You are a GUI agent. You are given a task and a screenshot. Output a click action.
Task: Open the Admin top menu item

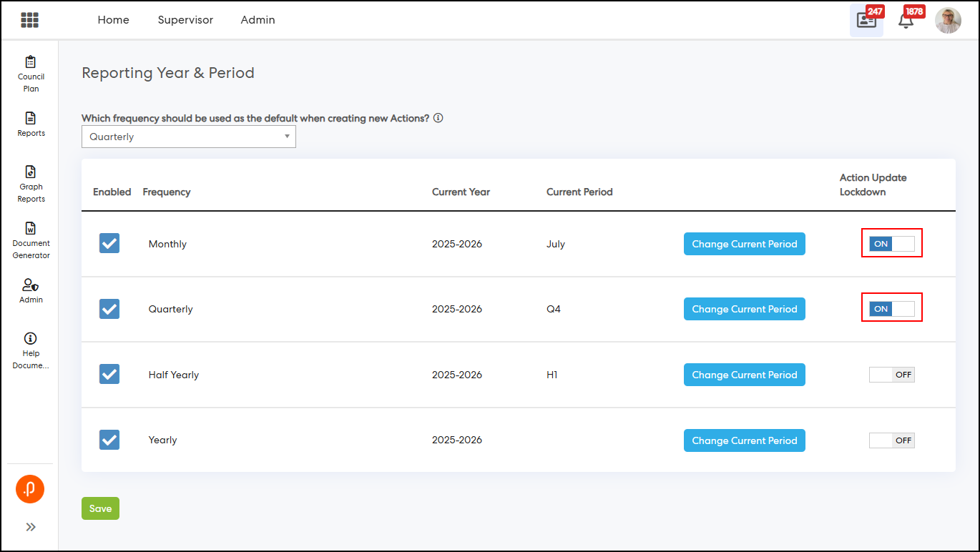click(x=258, y=20)
